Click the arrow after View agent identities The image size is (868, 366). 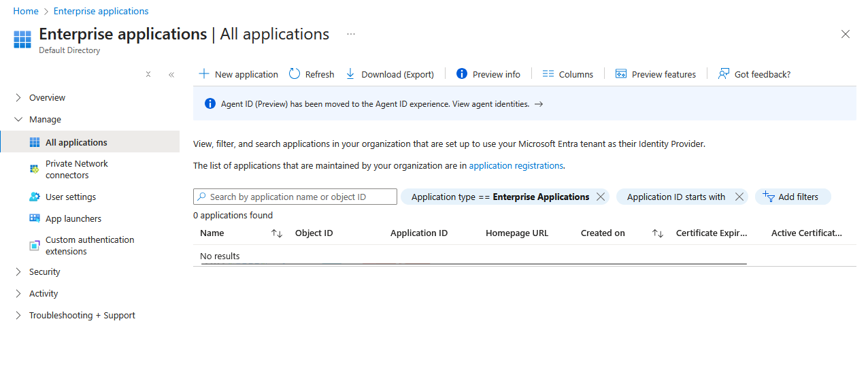539,104
